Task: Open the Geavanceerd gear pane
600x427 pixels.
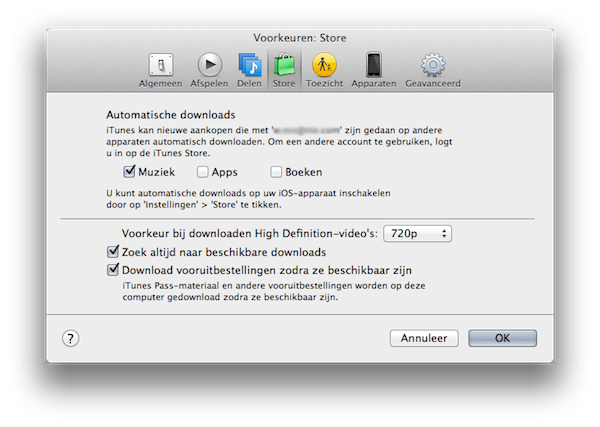Action: coord(433,70)
